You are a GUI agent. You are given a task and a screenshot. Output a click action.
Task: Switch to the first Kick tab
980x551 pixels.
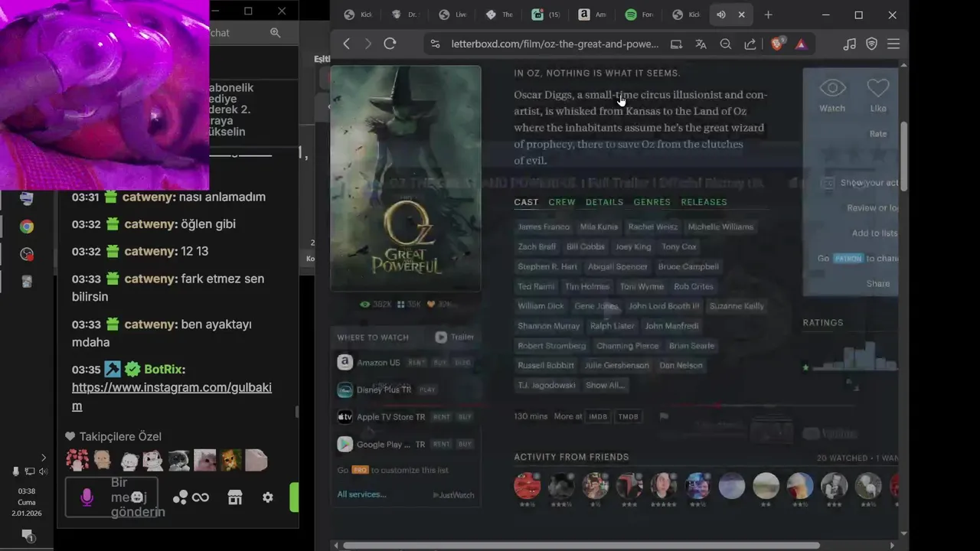[x=359, y=15]
